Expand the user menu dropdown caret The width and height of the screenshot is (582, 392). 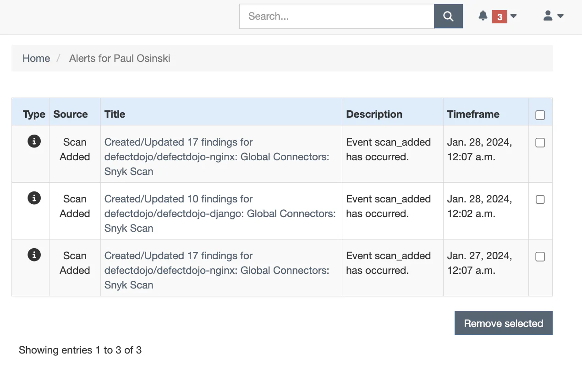[x=560, y=16]
